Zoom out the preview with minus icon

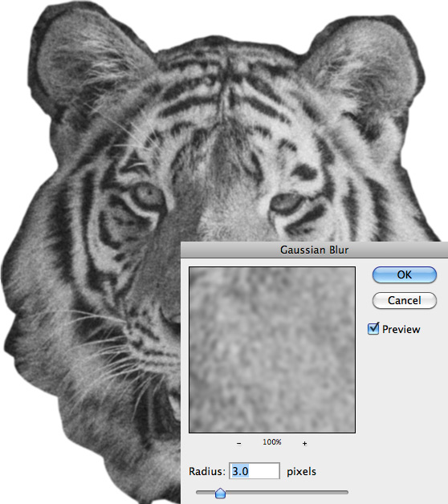(x=238, y=443)
